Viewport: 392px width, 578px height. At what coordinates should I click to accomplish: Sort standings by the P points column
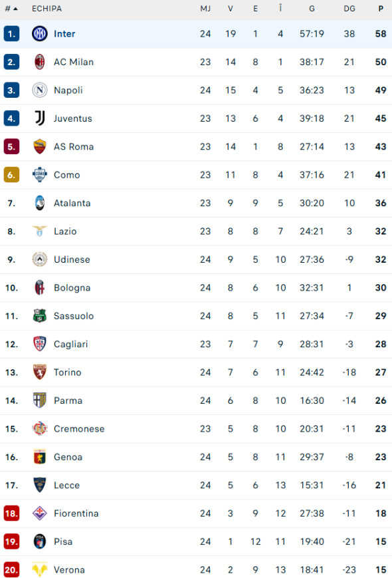coord(380,9)
